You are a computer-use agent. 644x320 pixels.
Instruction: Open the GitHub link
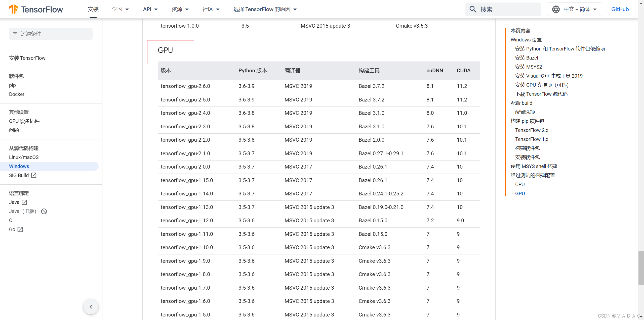(x=620, y=9)
